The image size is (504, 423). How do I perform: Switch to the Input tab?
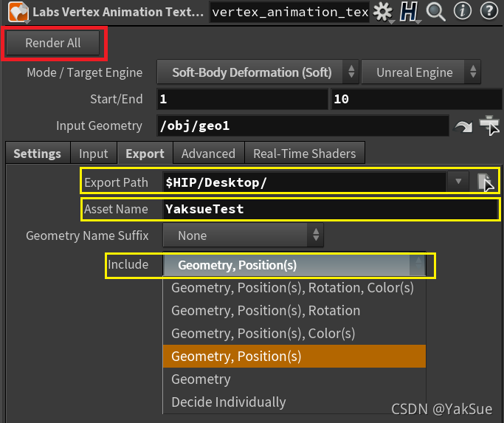point(94,154)
